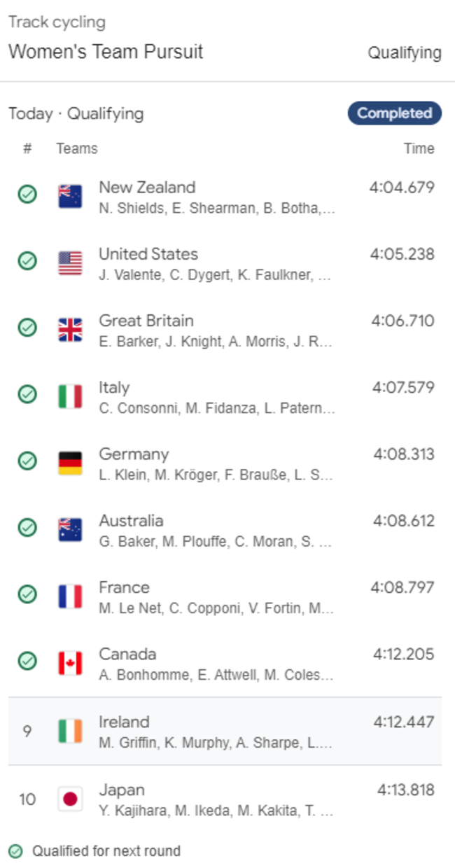Click the Teams column header

click(77, 148)
